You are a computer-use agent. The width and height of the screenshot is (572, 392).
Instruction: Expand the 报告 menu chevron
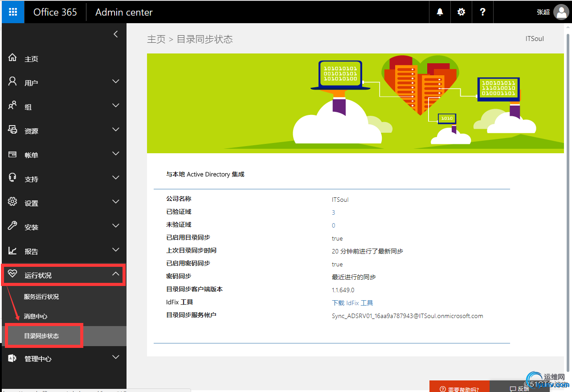(x=116, y=250)
